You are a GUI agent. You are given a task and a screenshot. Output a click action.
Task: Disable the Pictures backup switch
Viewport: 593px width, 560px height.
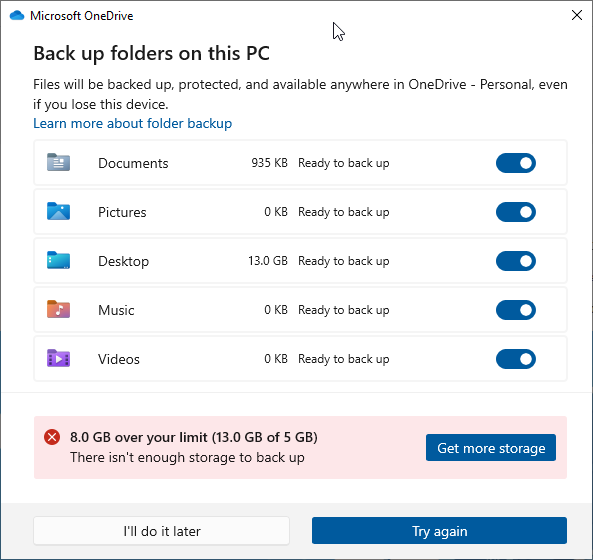coord(516,212)
